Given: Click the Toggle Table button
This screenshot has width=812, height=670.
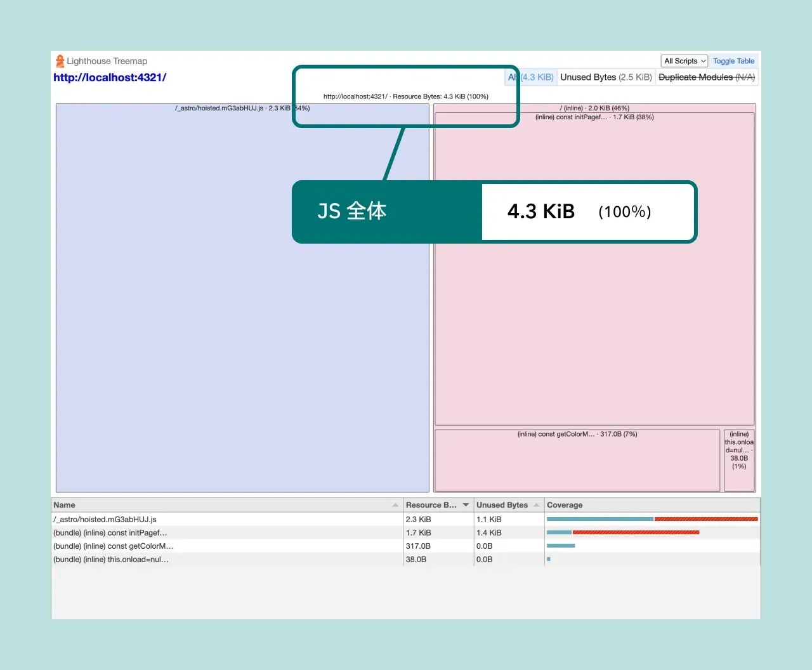Looking at the screenshot, I should click(x=733, y=61).
